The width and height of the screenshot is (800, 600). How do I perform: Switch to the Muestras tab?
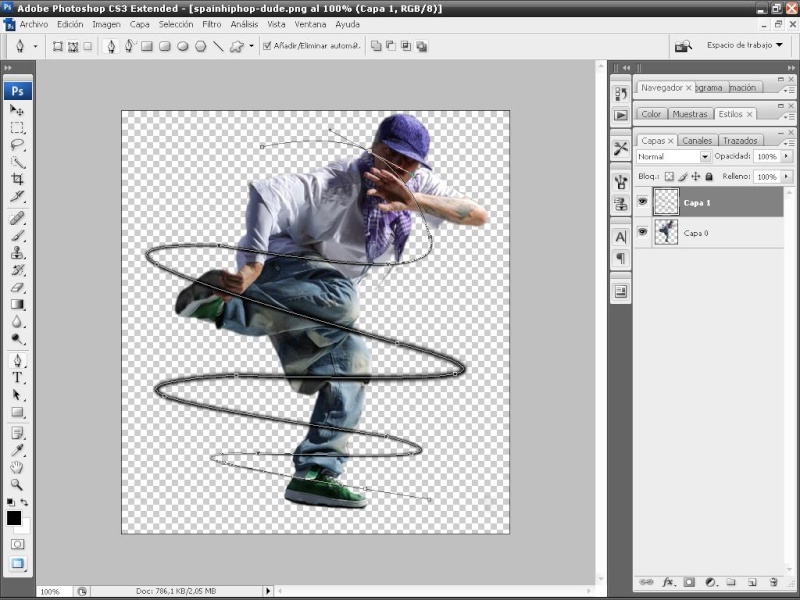(x=689, y=114)
